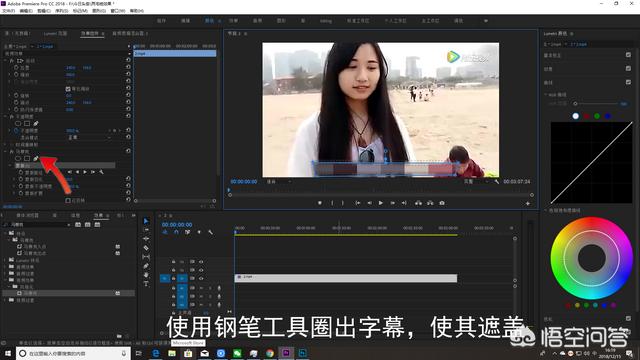
Task: Create rectangle mask under Mosaic effect
Action: click(x=27, y=158)
